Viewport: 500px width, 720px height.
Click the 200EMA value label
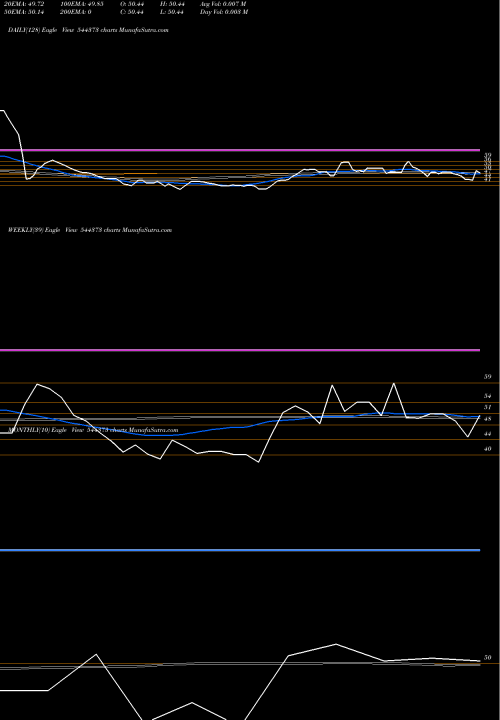75,12
